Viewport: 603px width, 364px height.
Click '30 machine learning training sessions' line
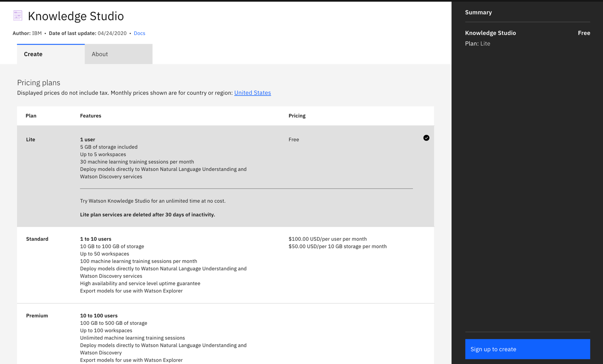coord(137,162)
